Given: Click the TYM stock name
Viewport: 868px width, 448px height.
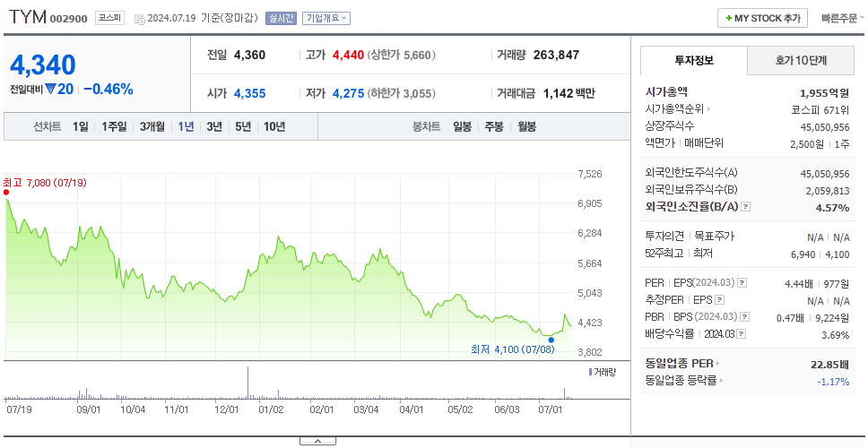Looking at the screenshot, I should click(27, 17).
